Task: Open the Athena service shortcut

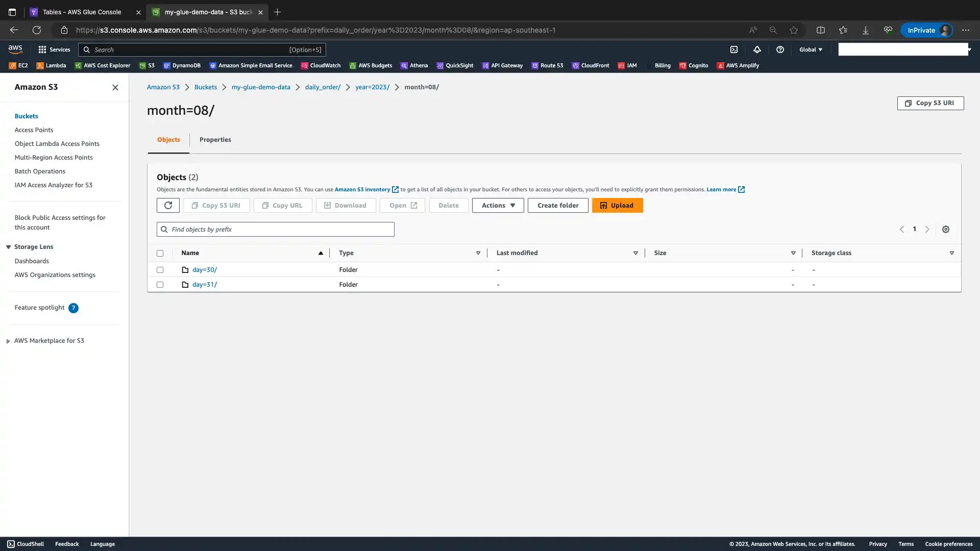Action: 414,65
